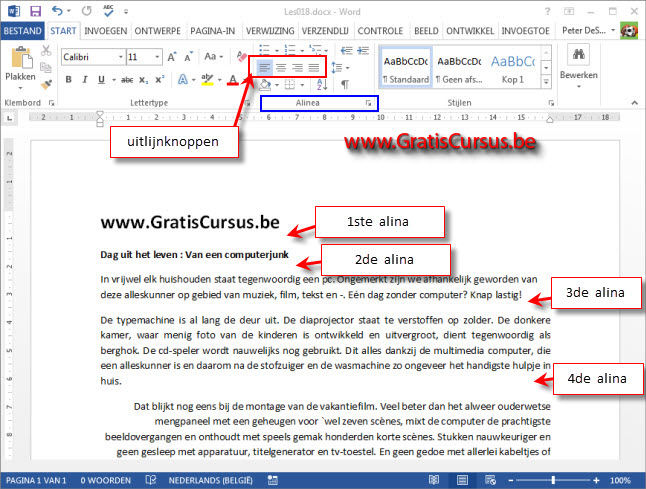Apply the Kop 1 style
This screenshot has width=646, height=489.
coord(513,68)
